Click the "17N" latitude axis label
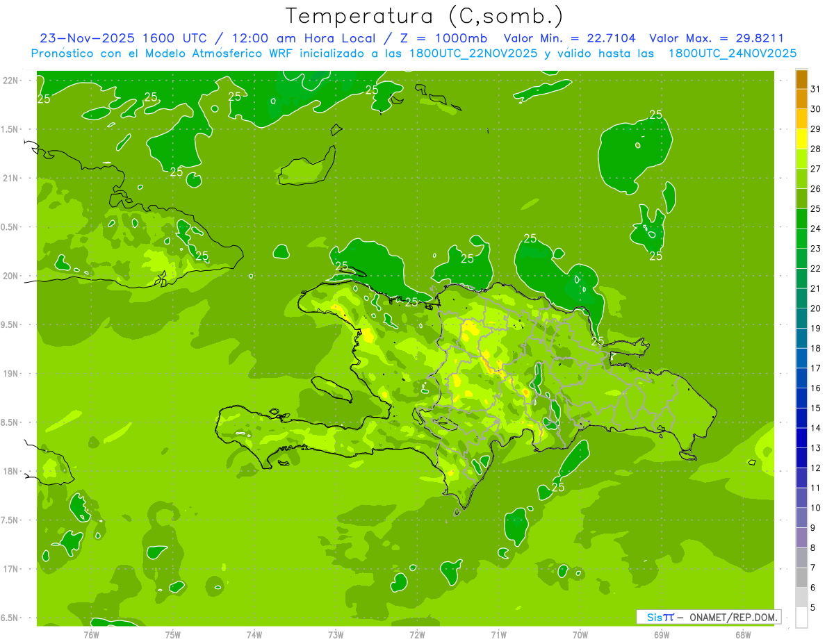The image size is (834, 644). point(11,569)
